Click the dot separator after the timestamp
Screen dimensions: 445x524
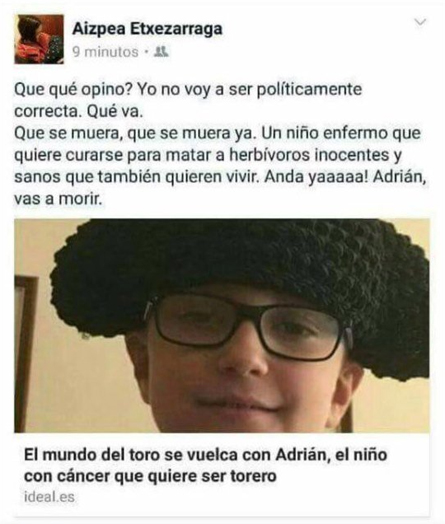146,51
